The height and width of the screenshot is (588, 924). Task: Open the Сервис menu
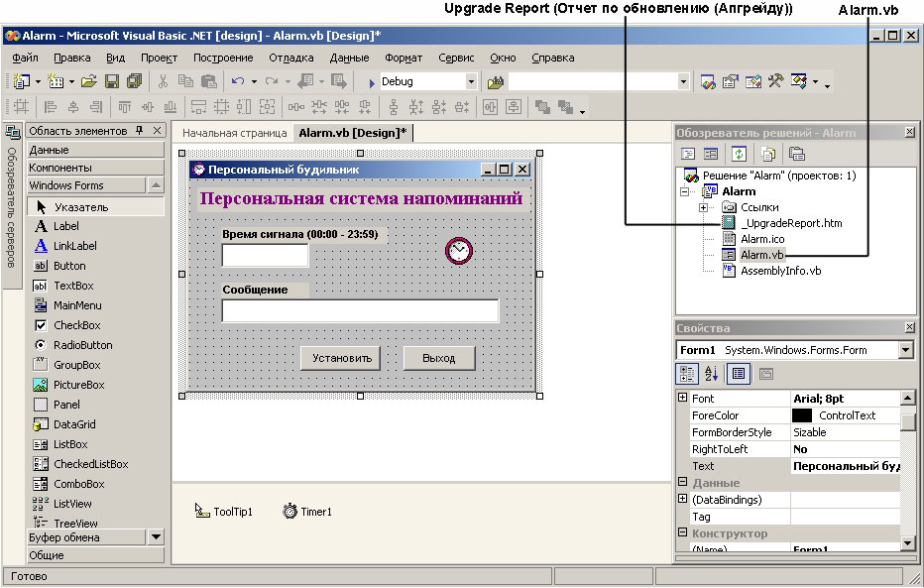coord(456,58)
